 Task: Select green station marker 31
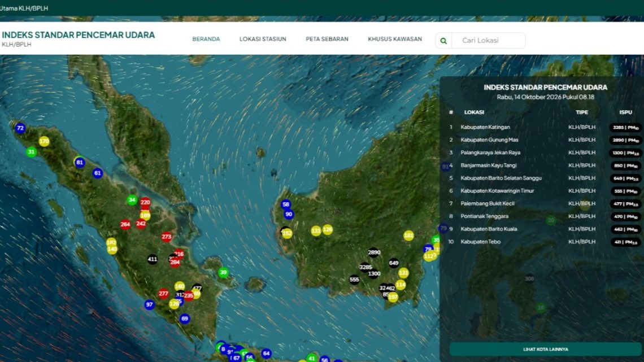31,152
